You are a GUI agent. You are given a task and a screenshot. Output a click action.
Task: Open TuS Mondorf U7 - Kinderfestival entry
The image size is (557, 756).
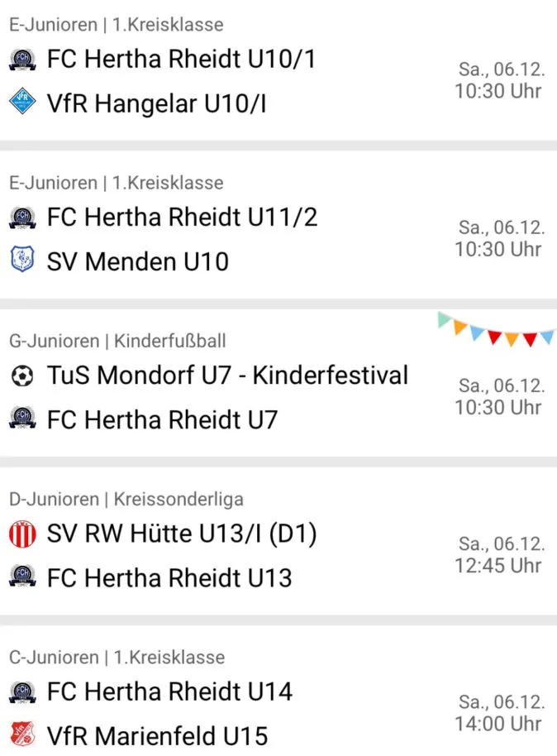pos(227,376)
